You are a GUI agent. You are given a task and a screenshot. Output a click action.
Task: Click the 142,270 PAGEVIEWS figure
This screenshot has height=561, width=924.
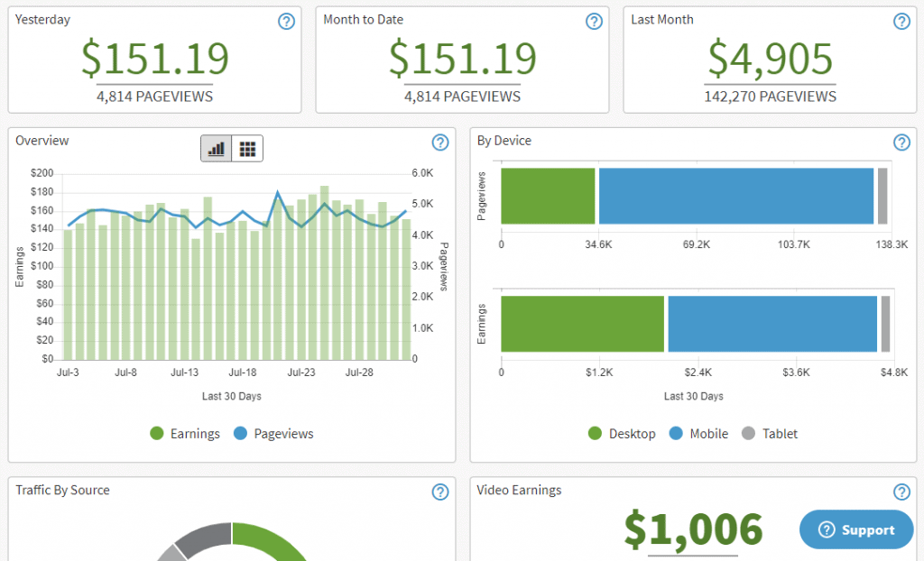click(x=771, y=97)
